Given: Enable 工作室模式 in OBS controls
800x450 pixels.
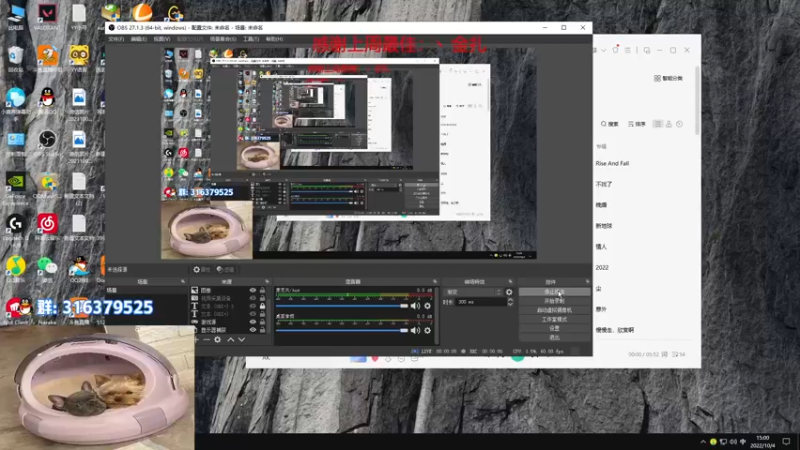Looking at the screenshot, I should pyautogui.click(x=555, y=319).
